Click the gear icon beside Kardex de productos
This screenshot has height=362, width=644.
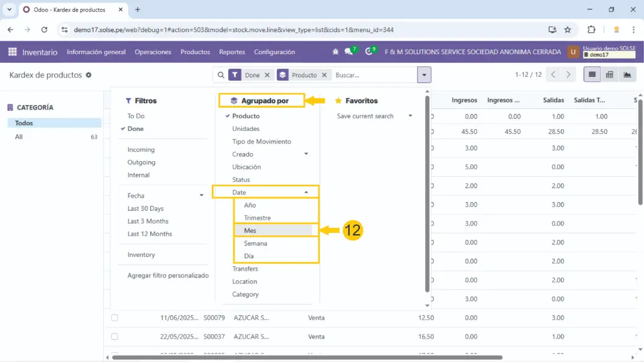click(89, 75)
